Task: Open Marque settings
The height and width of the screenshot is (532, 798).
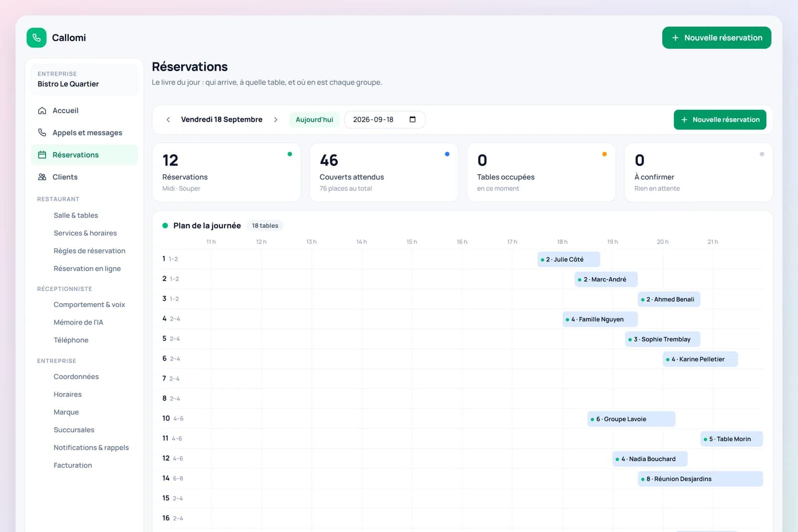Action: [x=66, y=412]
